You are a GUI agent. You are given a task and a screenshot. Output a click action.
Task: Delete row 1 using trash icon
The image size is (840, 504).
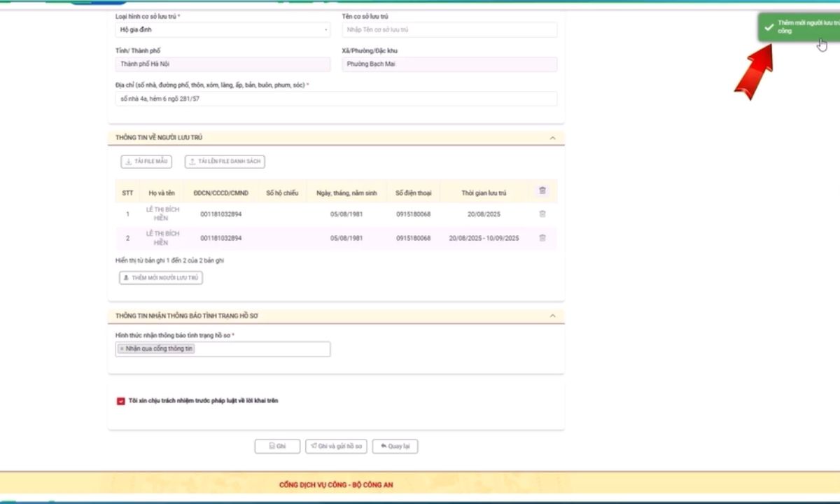pos(542,213)
